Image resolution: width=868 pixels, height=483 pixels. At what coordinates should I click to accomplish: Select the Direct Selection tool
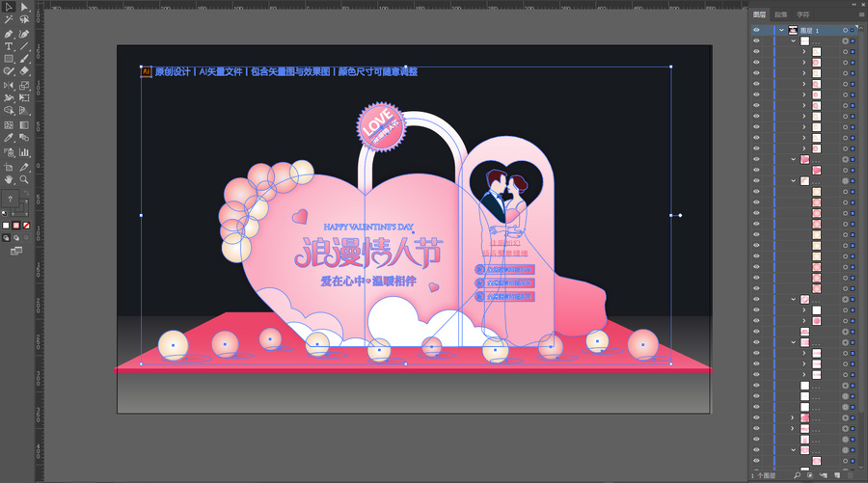pos(24,7)
